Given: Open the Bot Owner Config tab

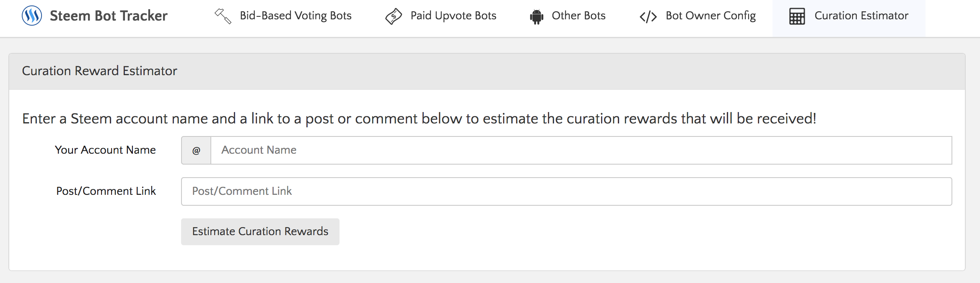Looking at the screenshot, I should click(x=710, y=16).
